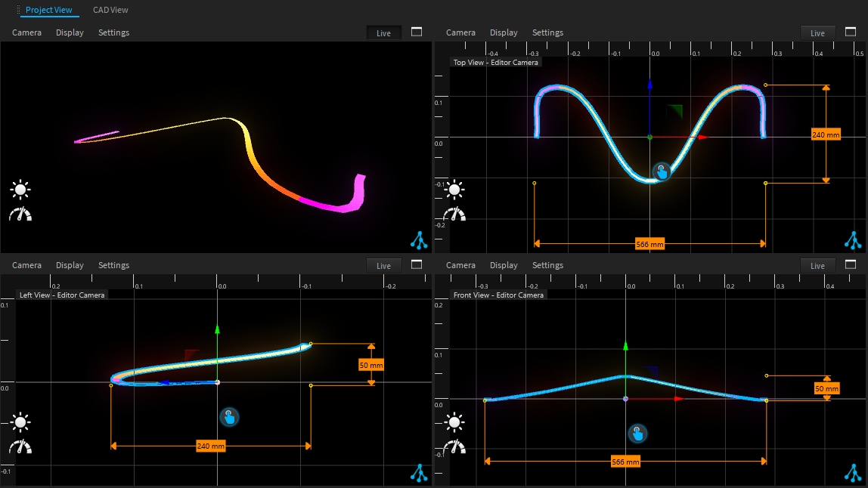Screen dimensions: 868x488
Task: Click the blue hierarchy icon in perspective viewport
Action: pyautogui.click(x=419, y=240)
